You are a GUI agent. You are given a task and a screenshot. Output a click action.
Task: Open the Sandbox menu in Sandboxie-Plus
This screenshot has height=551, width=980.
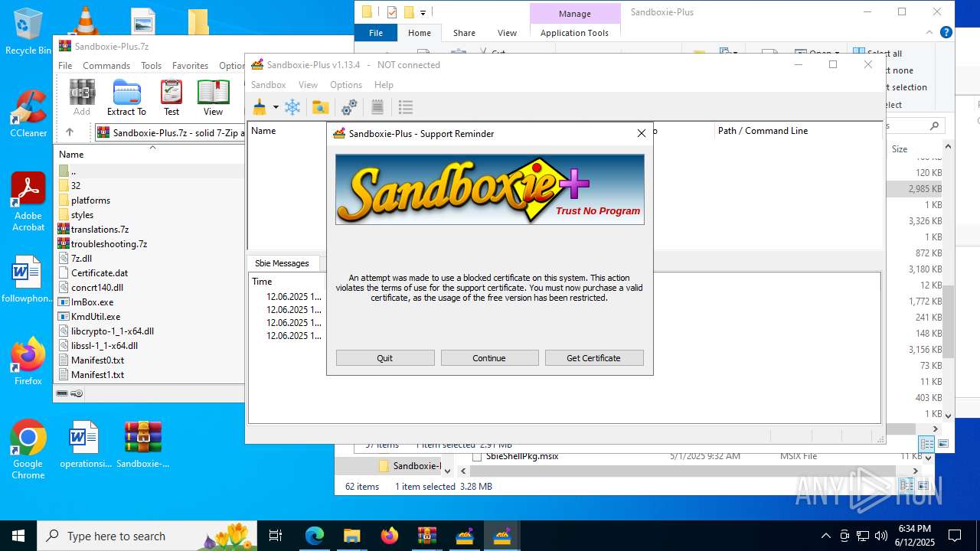point(268,85)
